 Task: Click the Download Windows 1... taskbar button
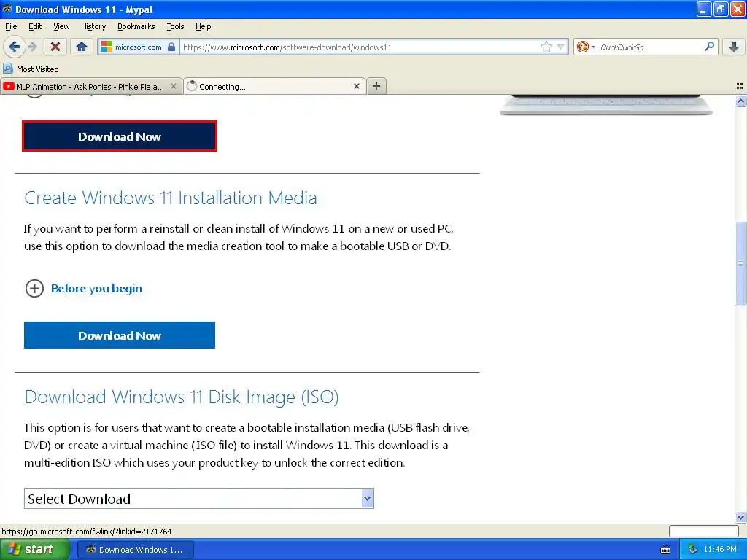(x=135, y=550)
